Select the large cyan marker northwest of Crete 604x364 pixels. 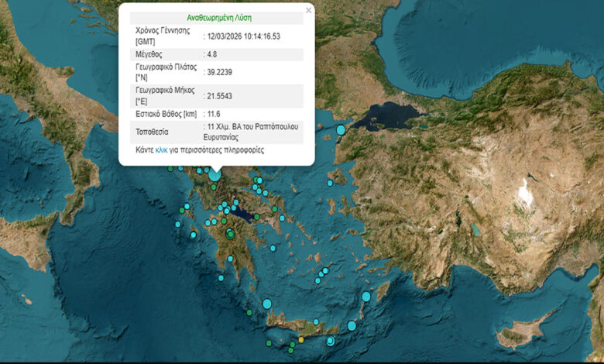coord(267,304)
